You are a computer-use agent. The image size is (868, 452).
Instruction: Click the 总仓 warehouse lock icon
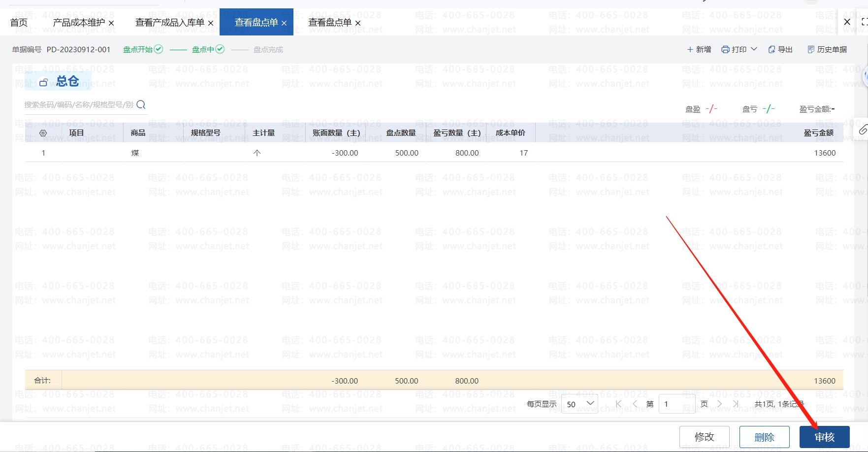point(44,82)
